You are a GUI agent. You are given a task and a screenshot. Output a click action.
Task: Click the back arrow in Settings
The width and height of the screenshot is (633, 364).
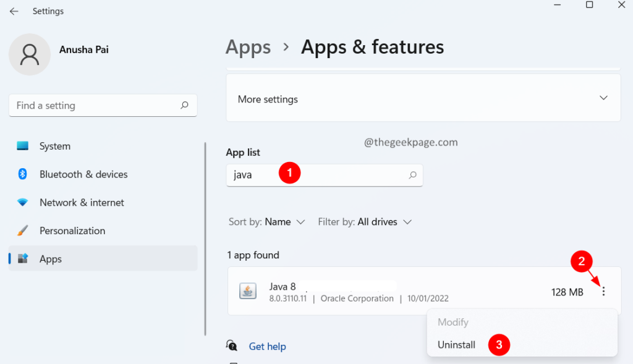tap(14, 11)
